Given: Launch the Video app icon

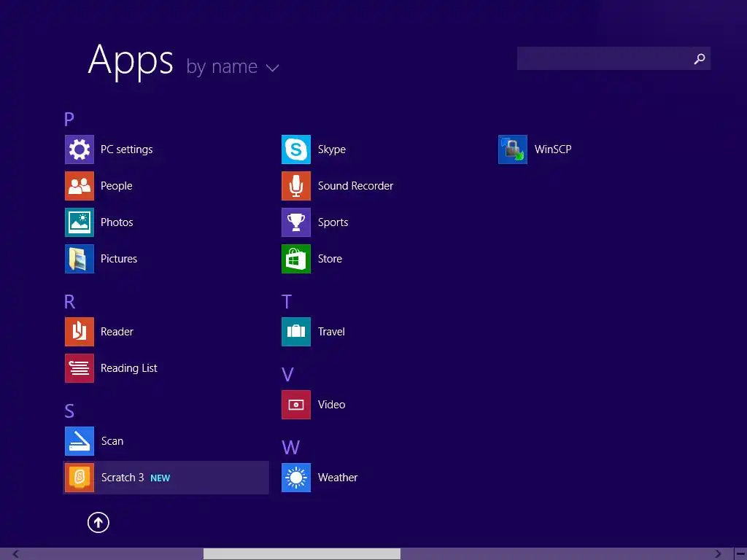Looking at the screenshot, I should [x=296, y=405].
